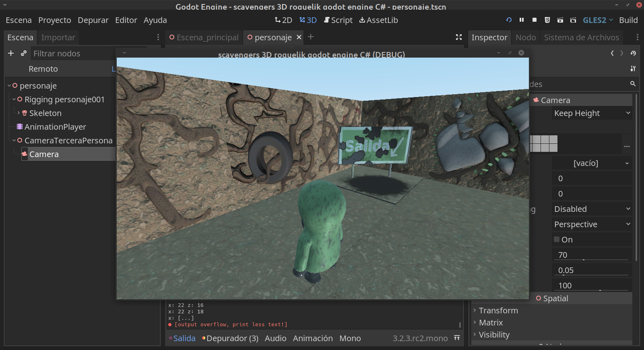Instance a child scene with link icon
644x350 pixels.
[x=24, y=53]
